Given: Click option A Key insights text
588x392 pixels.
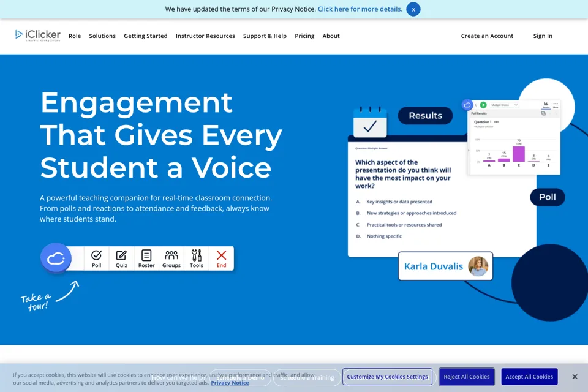Looking at the screenshot, I should pos(399,202).
